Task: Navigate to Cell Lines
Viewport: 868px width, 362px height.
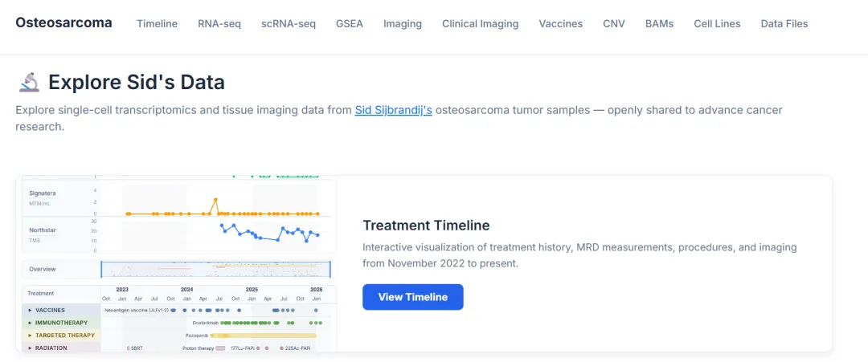Action: pyautogui.click(x=718, y=23)
